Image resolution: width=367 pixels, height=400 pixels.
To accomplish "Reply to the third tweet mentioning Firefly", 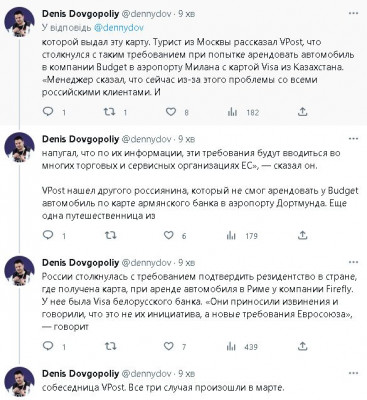I will tap(48, 346).
